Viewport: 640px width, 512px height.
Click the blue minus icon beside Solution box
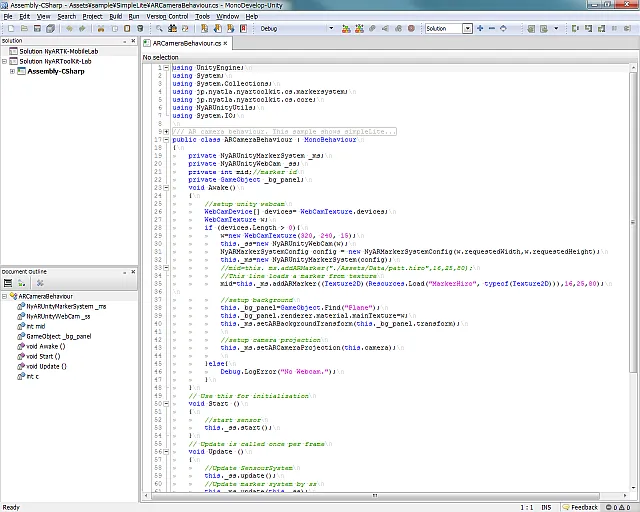pyautogui.click(x=491, y=29)
